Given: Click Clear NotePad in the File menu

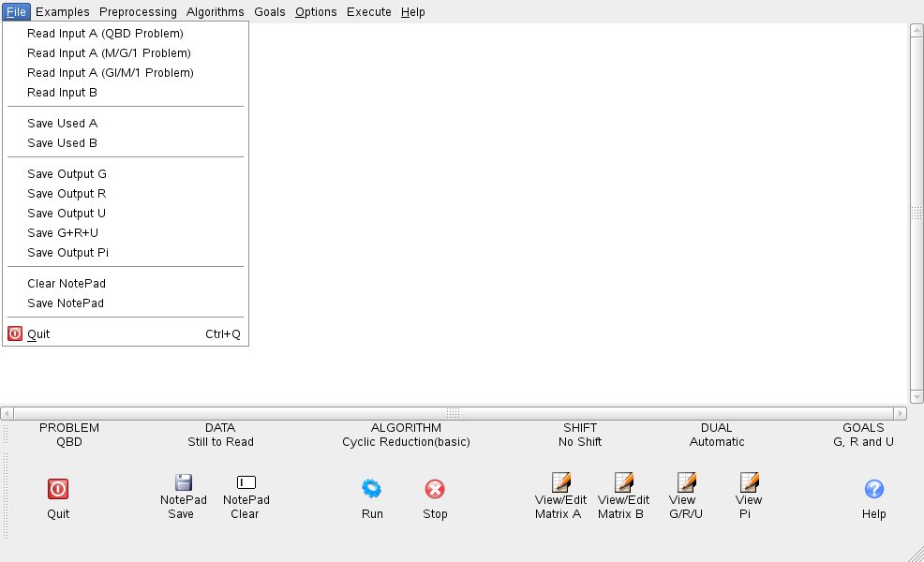Looking at the screenshot, I should (x=66, y=284).
